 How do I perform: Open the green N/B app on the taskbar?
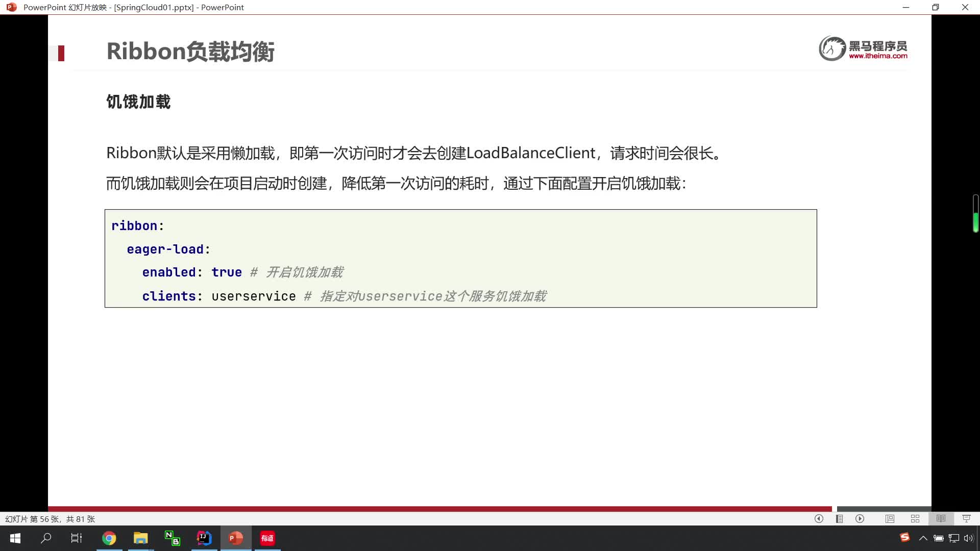point(172,538)
